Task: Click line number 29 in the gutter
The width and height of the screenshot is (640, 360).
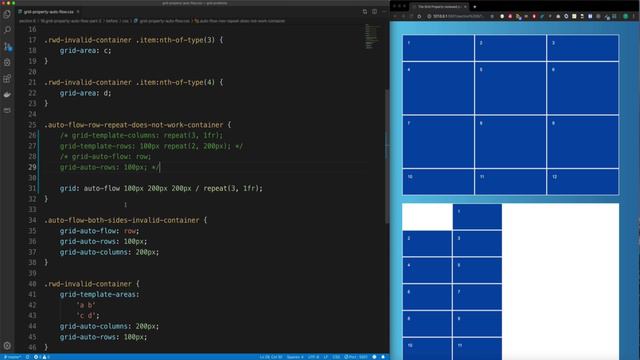Action: pos(32,167)
